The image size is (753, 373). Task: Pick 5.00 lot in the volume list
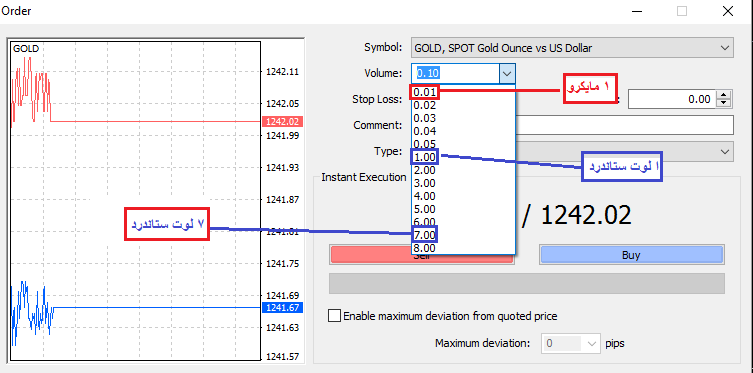425,209
